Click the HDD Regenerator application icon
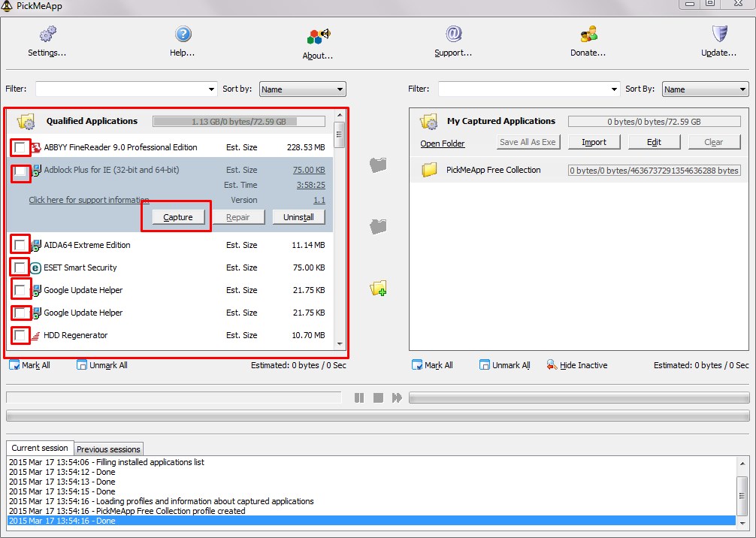 click(35, 336)
